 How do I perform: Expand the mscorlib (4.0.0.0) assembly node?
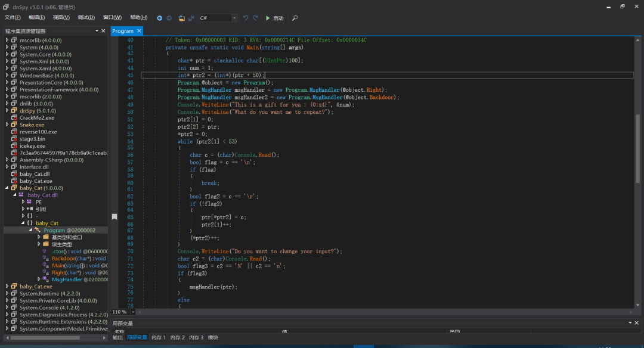point(7,41)
